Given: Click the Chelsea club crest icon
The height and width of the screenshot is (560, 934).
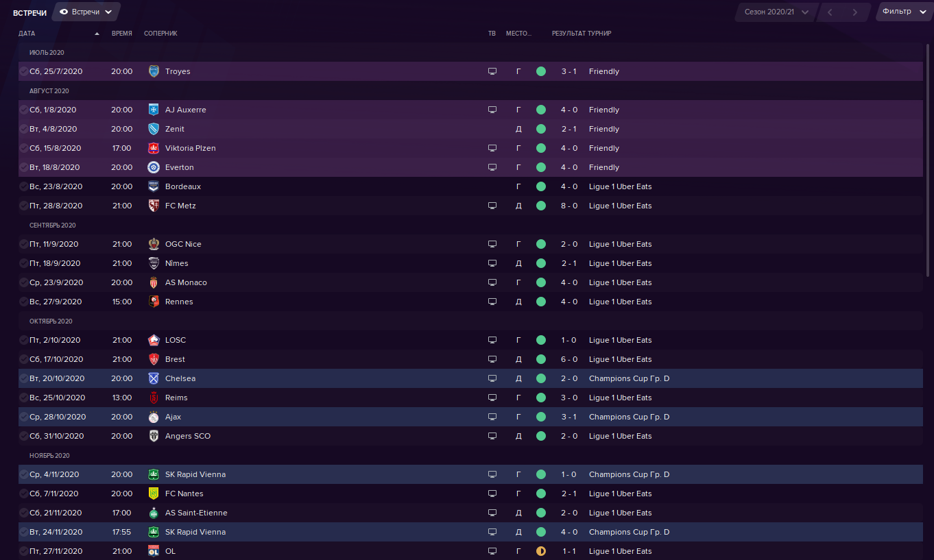Looking at the screenshot, I should pos(154,378).
